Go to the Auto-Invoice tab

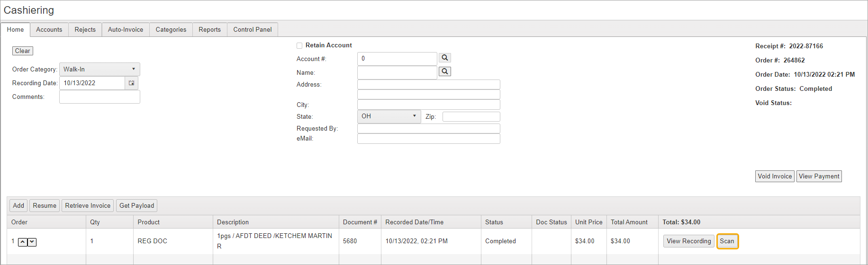(x=126, y=30)
